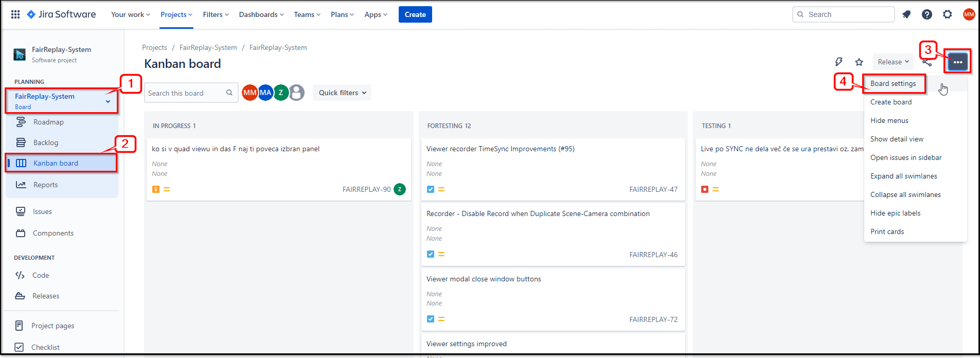
Task: Open Reports in the sidebar
Action: pyautogui.click(x=62, y=185)
